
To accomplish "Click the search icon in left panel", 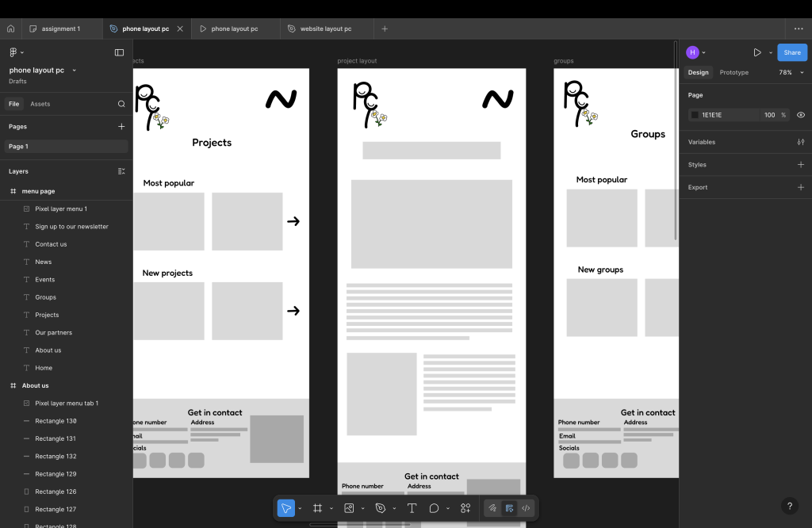I will (x=121, y=104).
